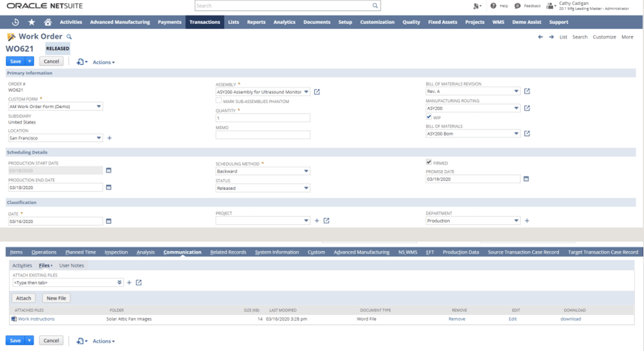Viewport: 644px width, 351px height.
Task: Open the Work Instructions file link
Action: coord(36,319)
